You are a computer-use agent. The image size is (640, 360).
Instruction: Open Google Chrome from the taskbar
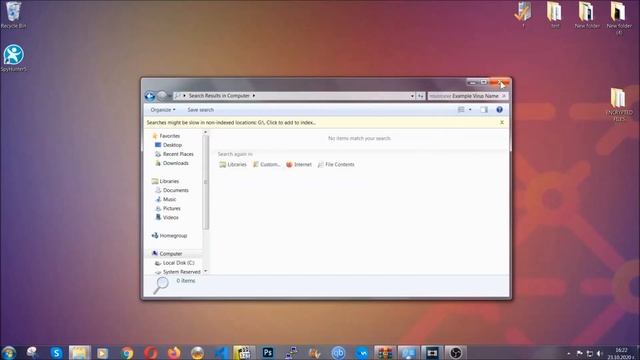pyautogui.click(x=127, y=353)
